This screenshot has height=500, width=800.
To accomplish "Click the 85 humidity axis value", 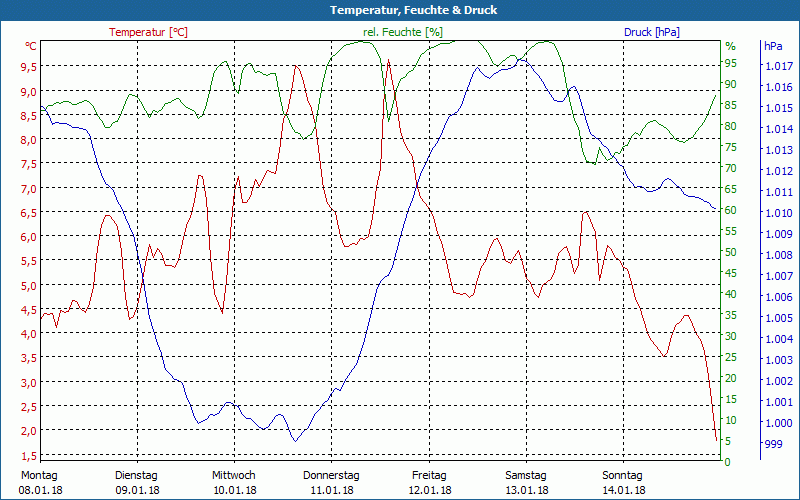I will (x=731, y=105).
